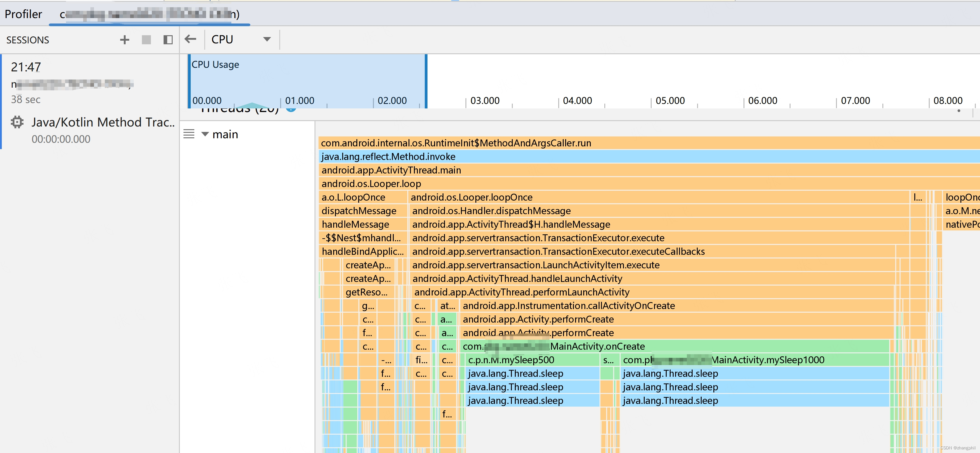Collapse the Sessions panel with the panel icon
The image size is (980, 453).
[x=168, y=39]
